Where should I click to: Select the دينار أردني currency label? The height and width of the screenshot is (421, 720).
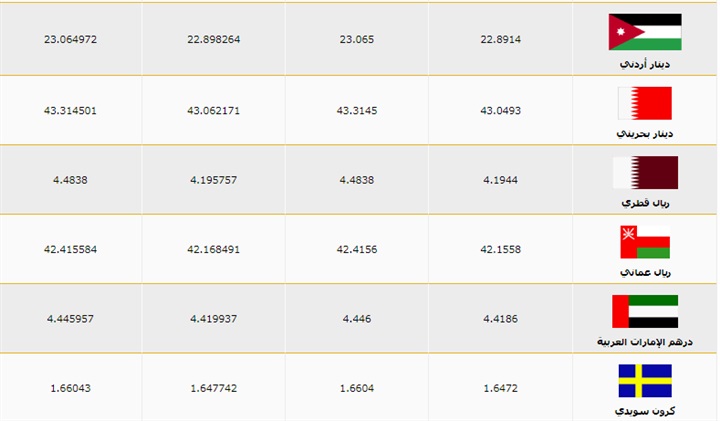coord(645,63)
